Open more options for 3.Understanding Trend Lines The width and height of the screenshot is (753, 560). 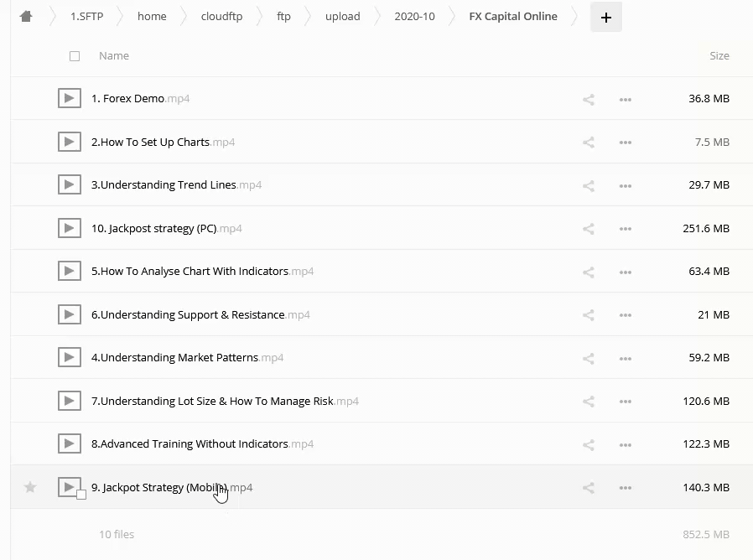pos(625,185)
